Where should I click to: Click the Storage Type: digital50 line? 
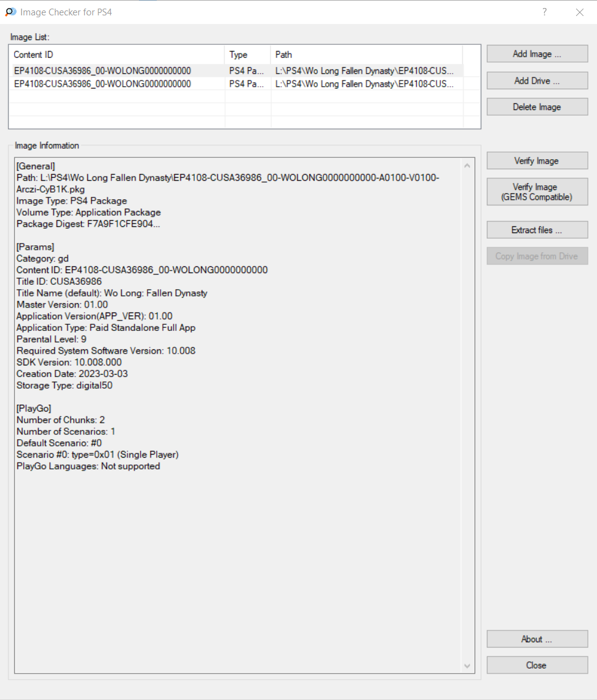click(x=65, y=385)
